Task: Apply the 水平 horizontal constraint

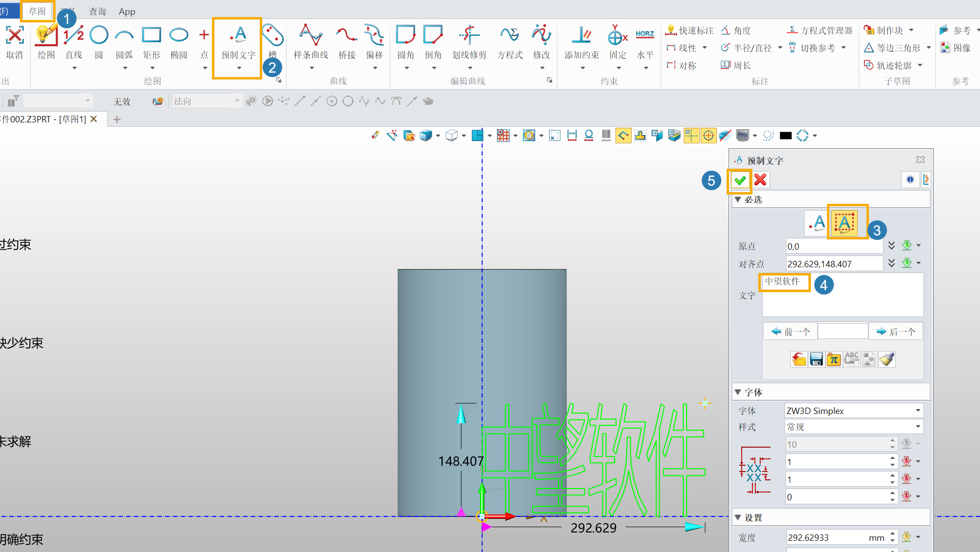Action: pos(645,42)
